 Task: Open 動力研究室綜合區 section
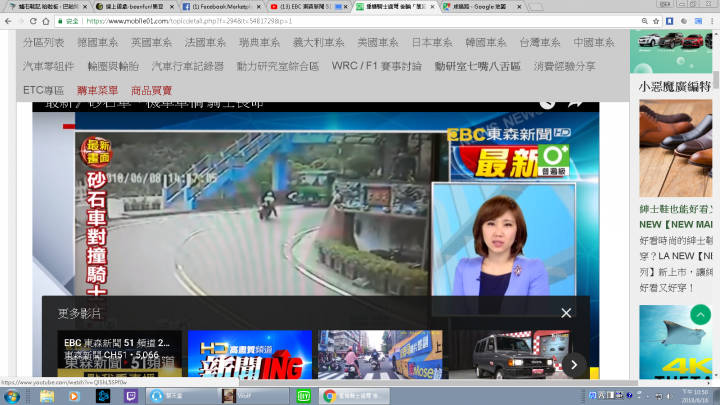pos(278,67)
